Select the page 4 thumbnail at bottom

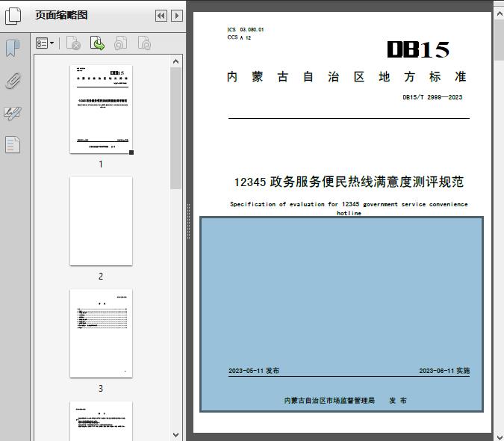(101, 420)
